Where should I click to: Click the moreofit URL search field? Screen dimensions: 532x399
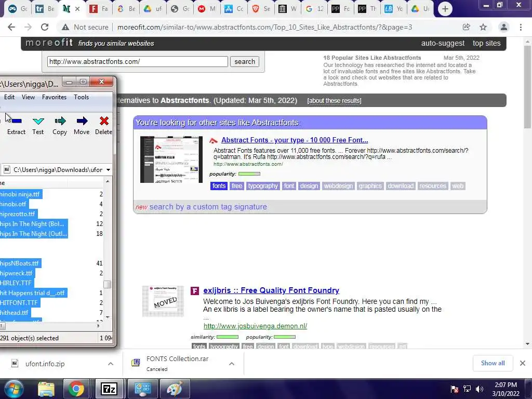pyautogui.click(x=137, y=61)
